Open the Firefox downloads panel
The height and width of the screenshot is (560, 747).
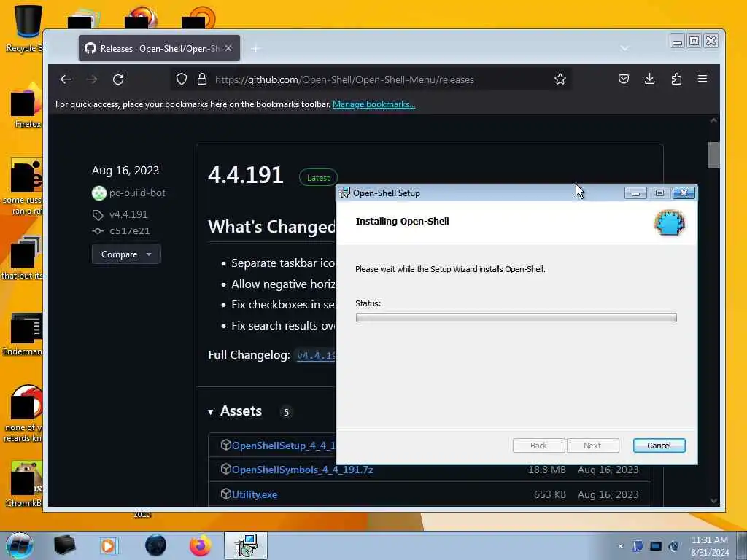(650, 79)
